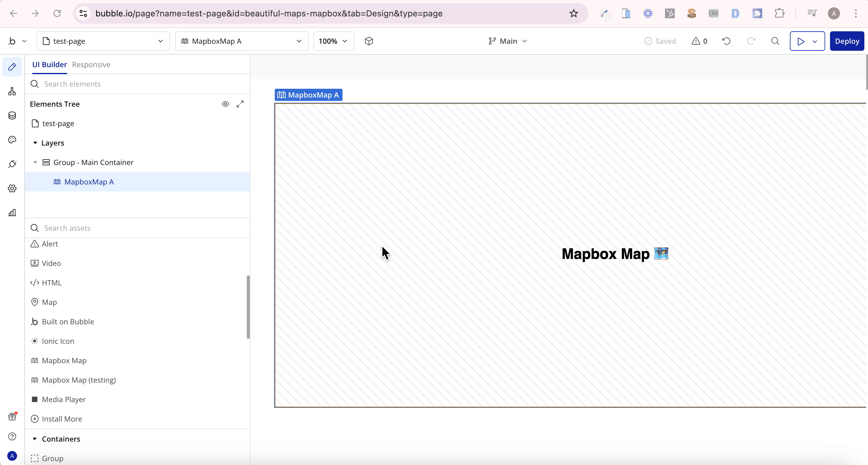Click the undo arrow in top toolbar
The width and height of the screenshot is (868, 465).
726,41
